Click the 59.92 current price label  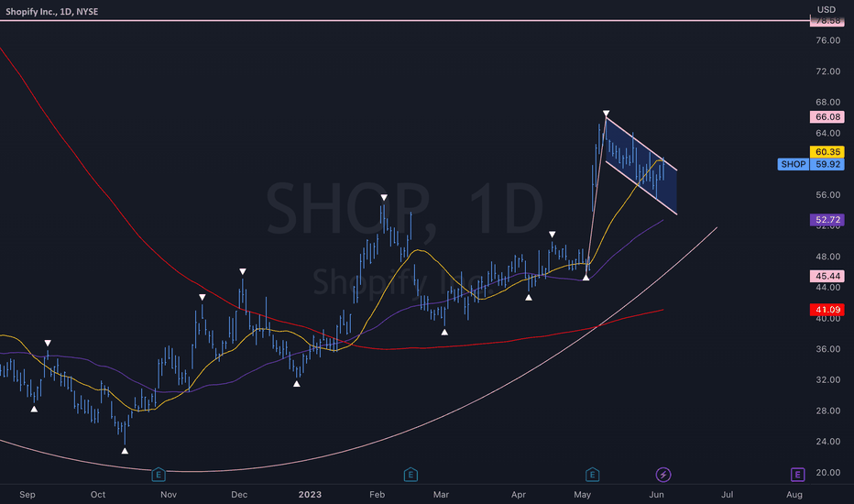click(827, 164)
